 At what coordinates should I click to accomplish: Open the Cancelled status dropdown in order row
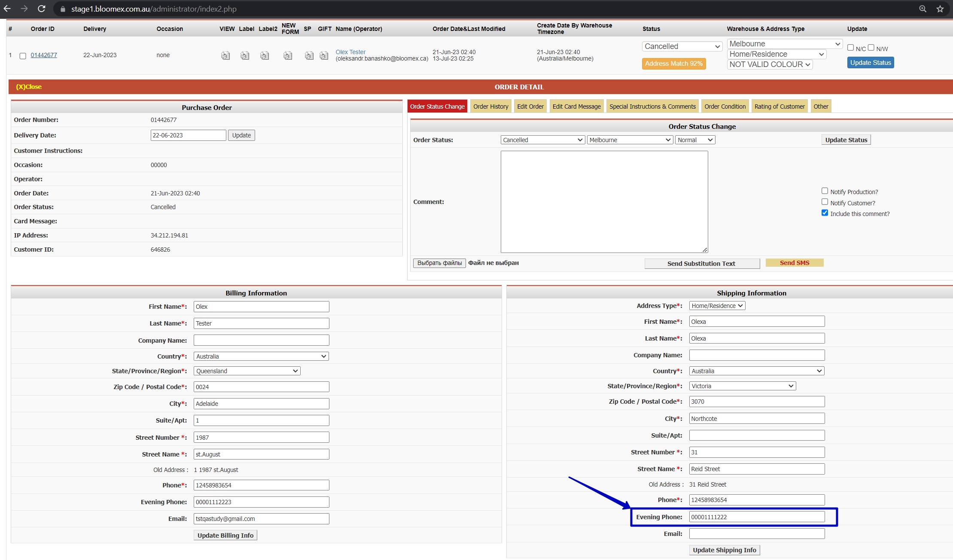(x=682, y=46)
